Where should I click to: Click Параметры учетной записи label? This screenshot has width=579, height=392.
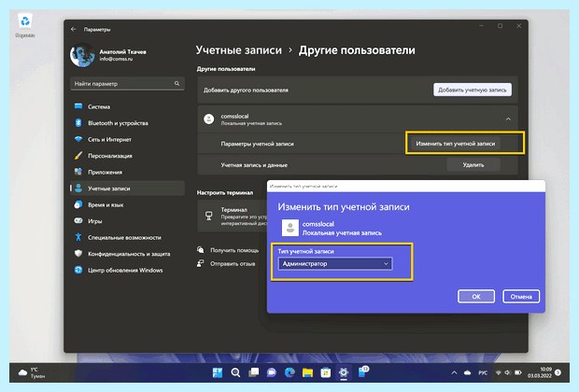257,144
